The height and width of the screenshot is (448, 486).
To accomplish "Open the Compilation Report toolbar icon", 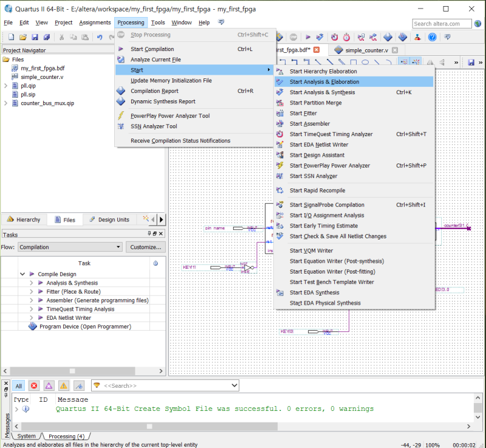I will (388, 38).
